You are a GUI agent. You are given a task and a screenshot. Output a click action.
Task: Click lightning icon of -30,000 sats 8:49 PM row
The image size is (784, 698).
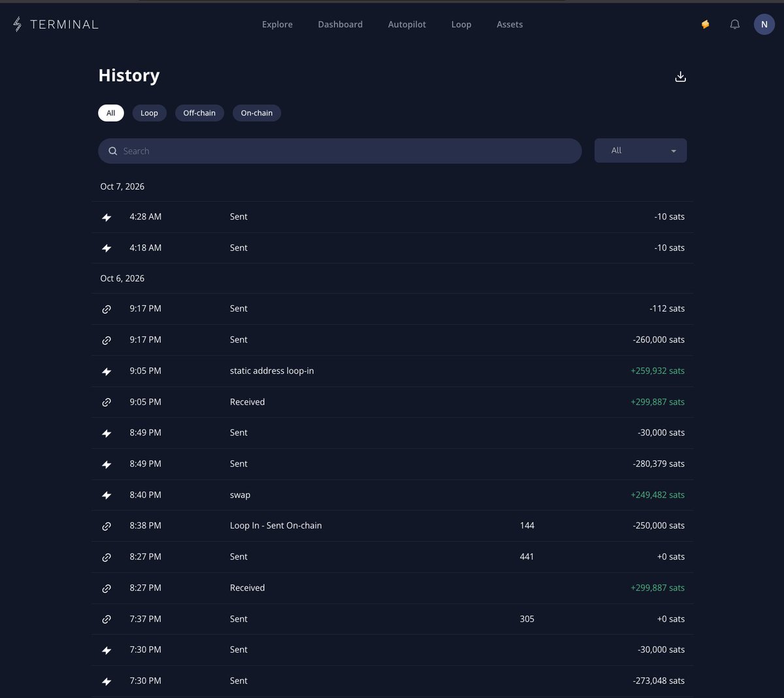tap(106, 433)
